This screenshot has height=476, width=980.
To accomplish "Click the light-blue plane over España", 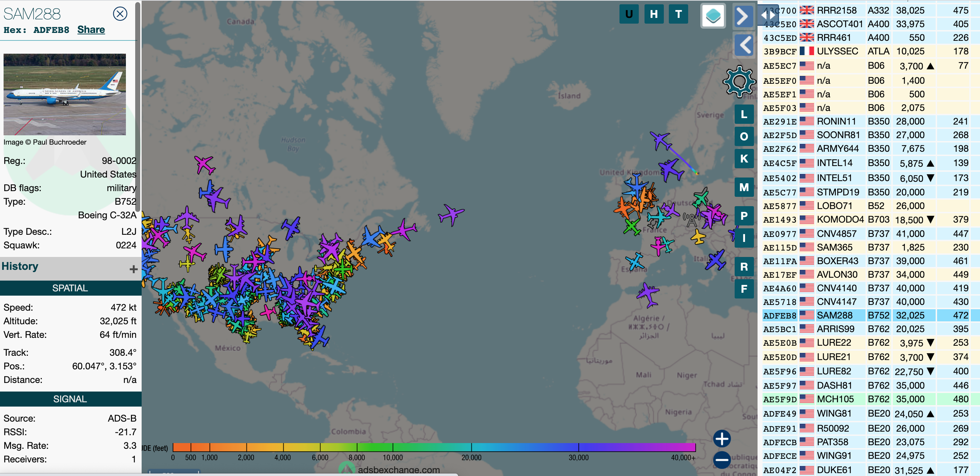I will 635,262.
